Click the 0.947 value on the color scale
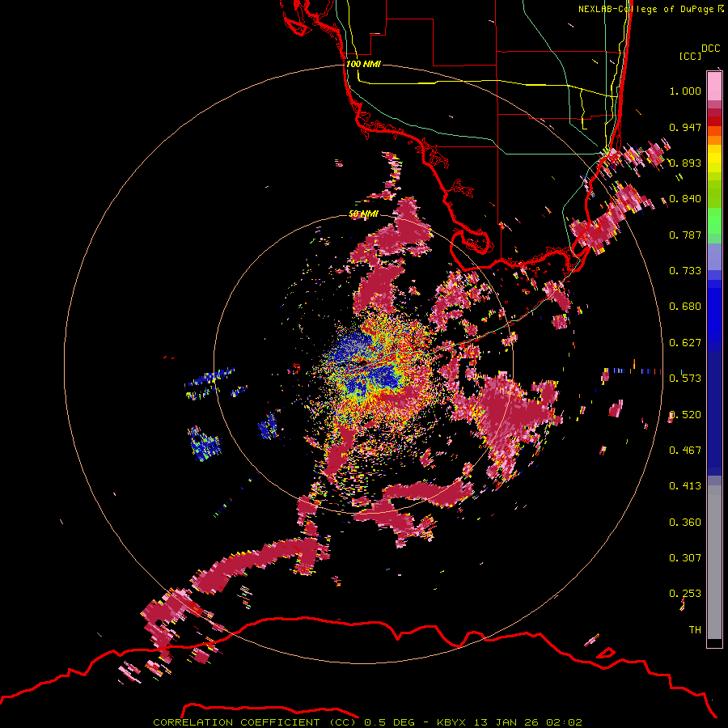This screenshot has width=728, height=728. [685, 127]
